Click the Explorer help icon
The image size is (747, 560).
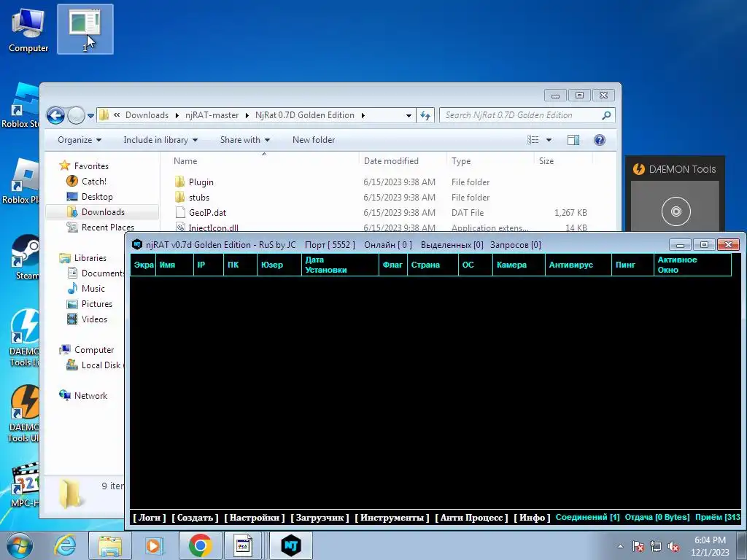[x=600, y=140]
